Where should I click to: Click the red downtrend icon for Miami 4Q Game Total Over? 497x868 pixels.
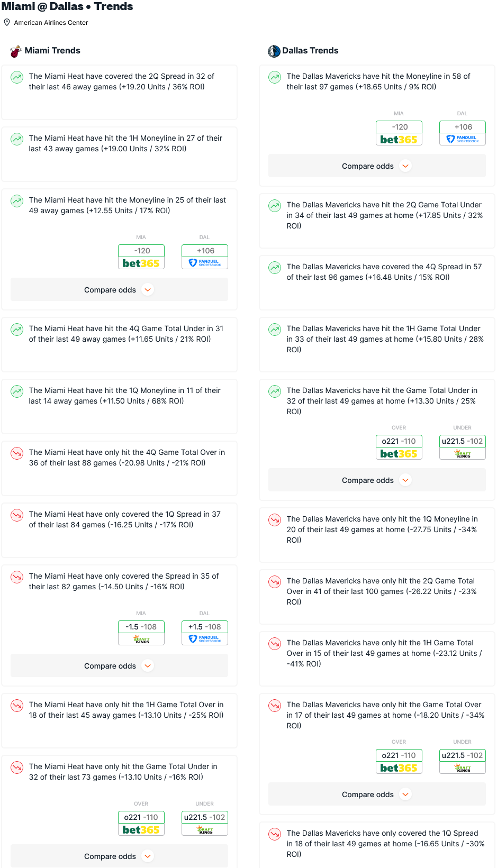(x=17, y=453)
